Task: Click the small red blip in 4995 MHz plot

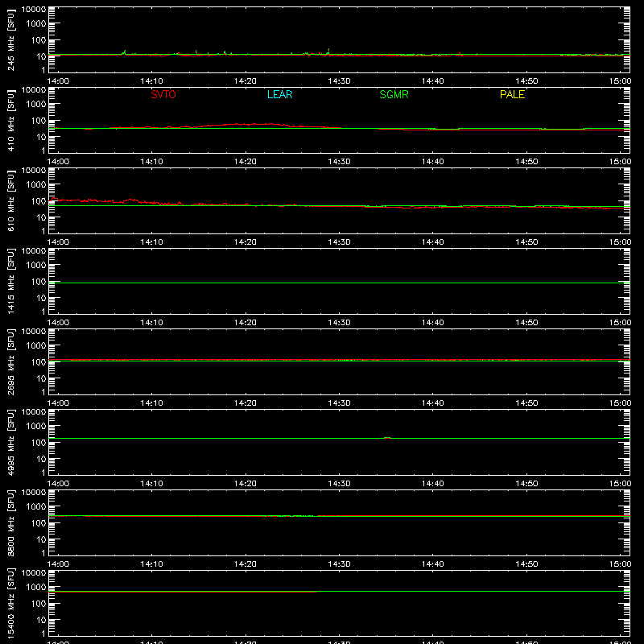Action: [x=387, y=438]
